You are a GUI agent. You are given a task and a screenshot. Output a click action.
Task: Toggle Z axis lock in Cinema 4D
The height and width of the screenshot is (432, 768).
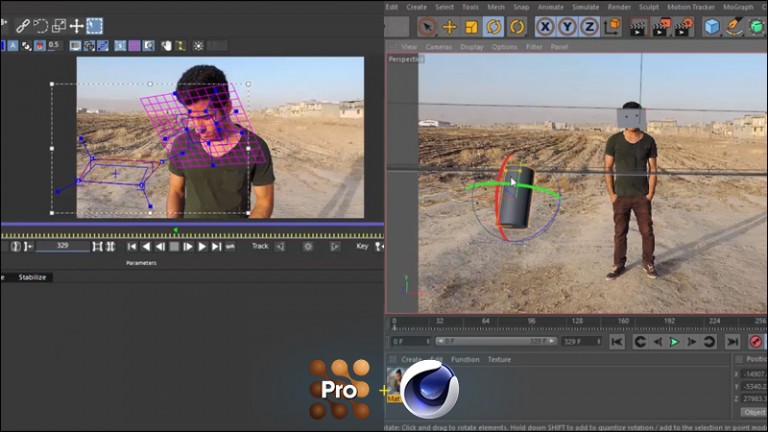(589, 26)
